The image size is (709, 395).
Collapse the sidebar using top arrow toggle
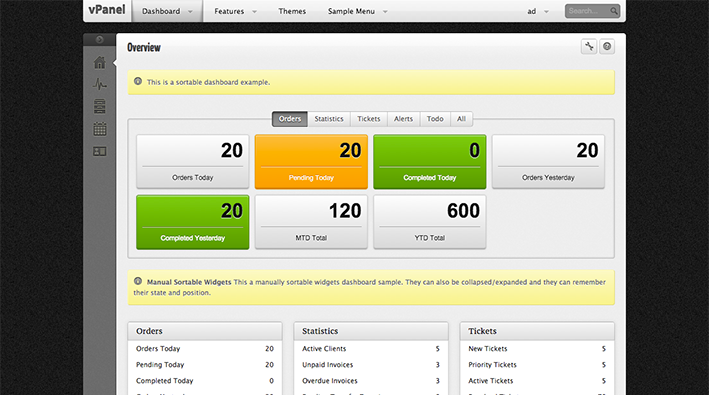point(99,39)
